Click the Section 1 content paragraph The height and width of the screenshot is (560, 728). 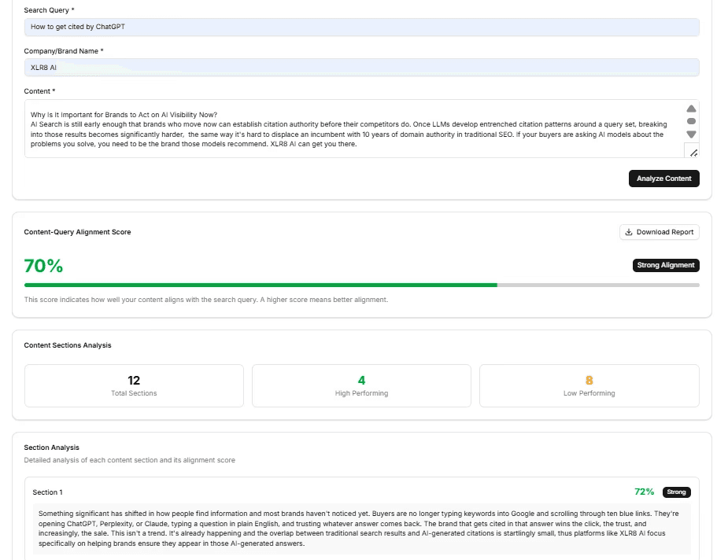click(x=362, y=529)
